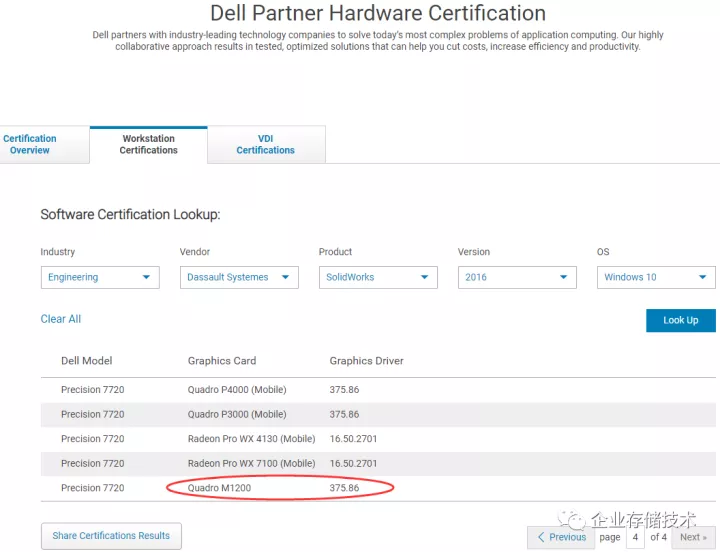This screenshot has width=720, height=552.
Task: Click driver 16.50.2701 in the WX 7100 row
Action: coord(353,463)
